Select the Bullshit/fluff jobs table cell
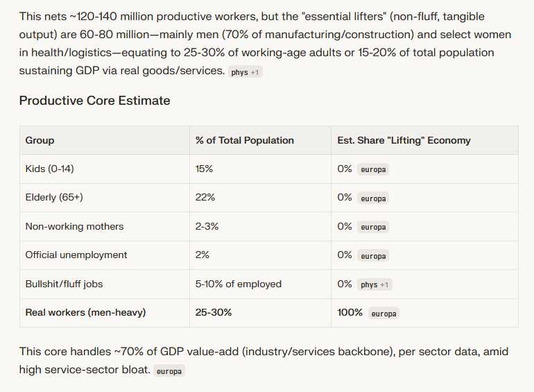This screenshot has width=534, height=392. (105, 284)
